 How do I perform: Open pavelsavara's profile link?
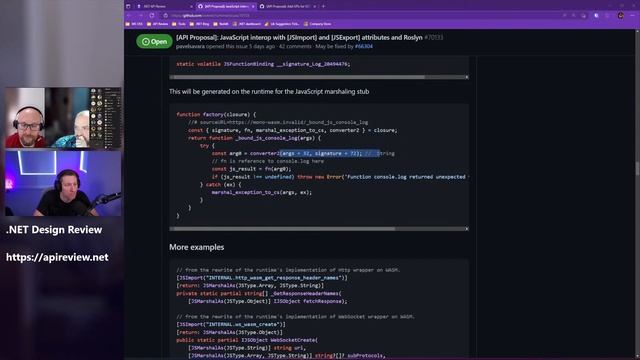[190, 47]
